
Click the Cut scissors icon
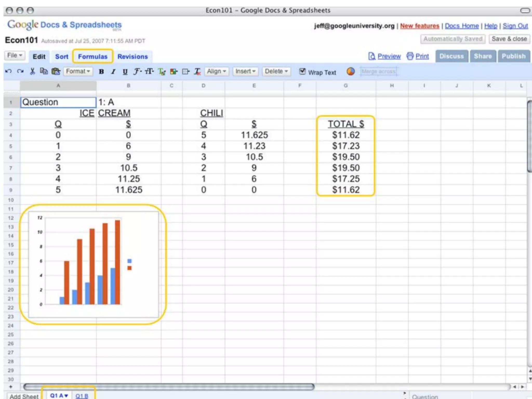32,71
